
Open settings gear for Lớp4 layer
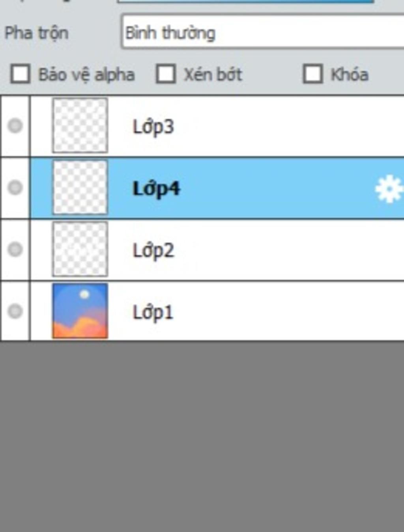click(x=389, y=189)
